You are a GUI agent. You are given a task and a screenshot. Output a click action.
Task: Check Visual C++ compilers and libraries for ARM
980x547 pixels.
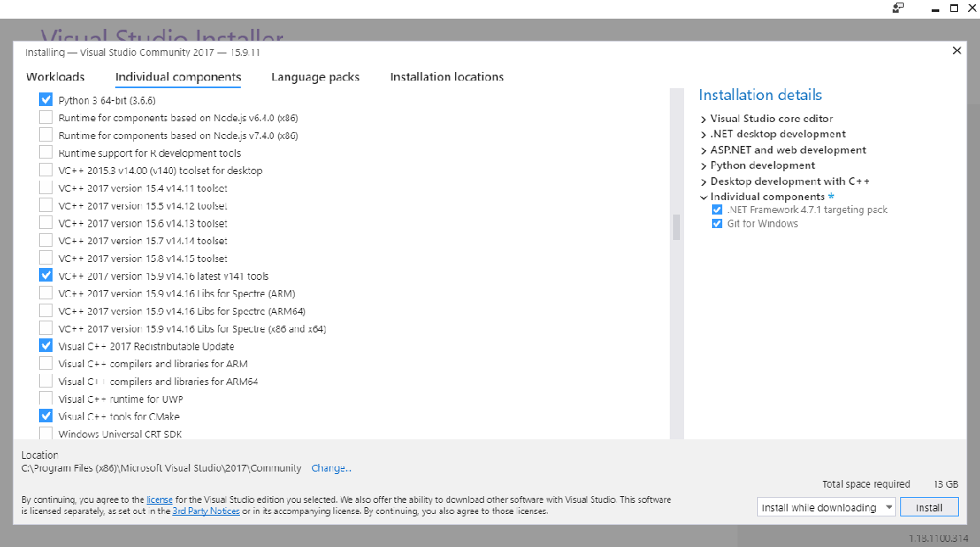(46, 363)
